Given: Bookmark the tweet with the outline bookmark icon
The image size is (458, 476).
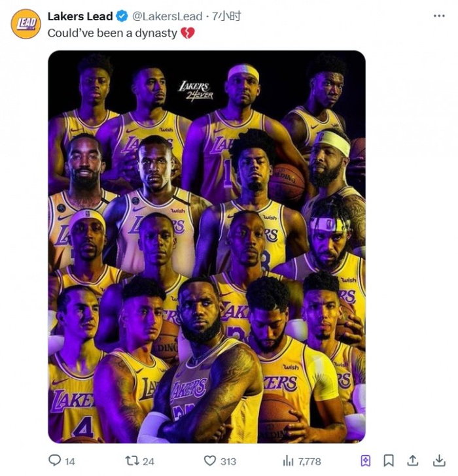Looking at the screenshot, I should point(389,460).
